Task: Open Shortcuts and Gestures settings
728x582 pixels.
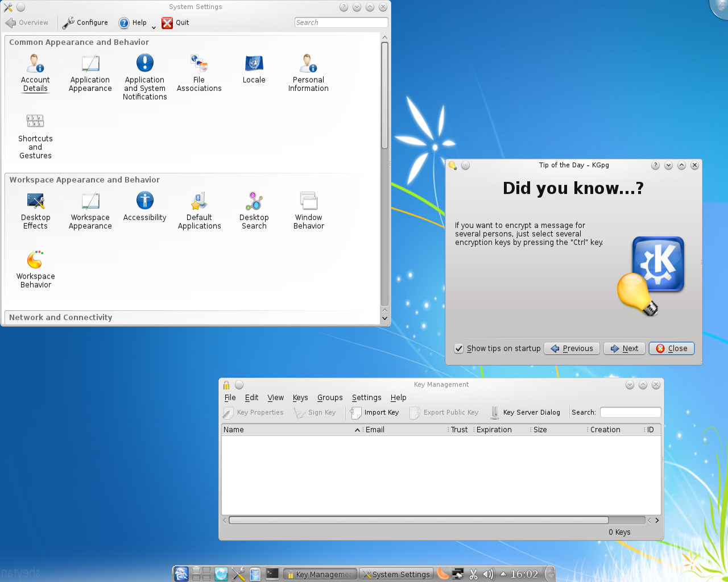Action: point(35,136)
